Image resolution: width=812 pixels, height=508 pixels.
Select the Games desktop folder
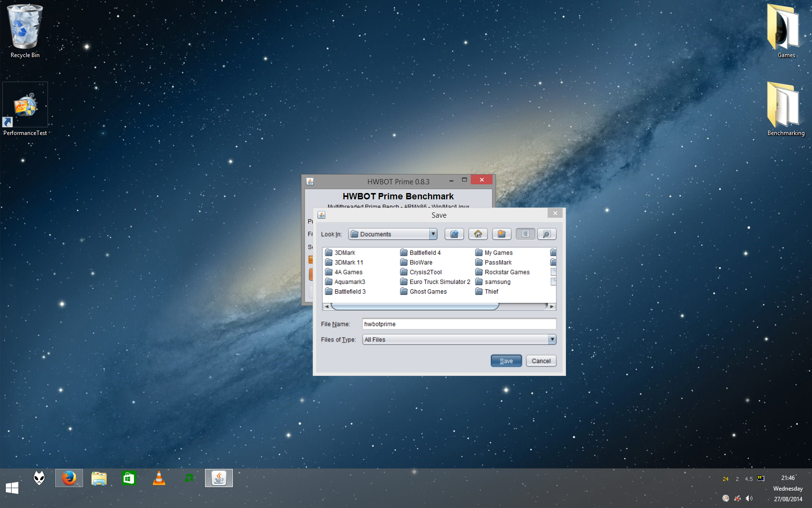[786, 31]
